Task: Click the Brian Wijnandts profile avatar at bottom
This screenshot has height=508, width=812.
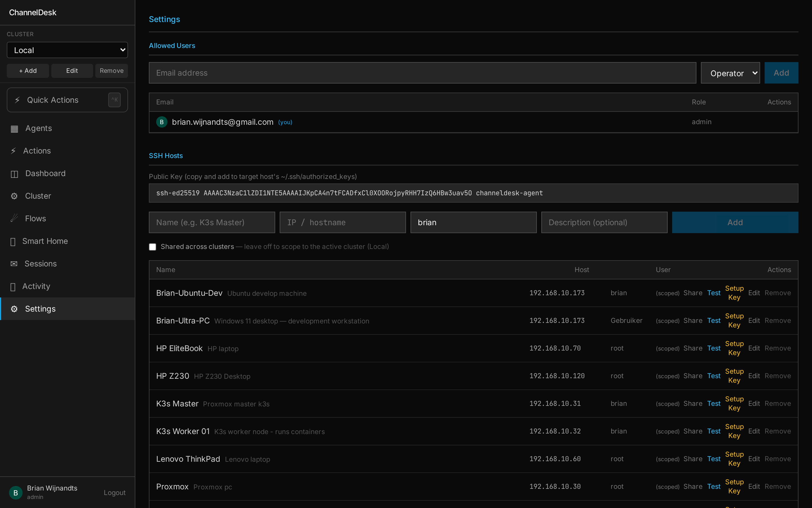Action: (x=16, y=492)
